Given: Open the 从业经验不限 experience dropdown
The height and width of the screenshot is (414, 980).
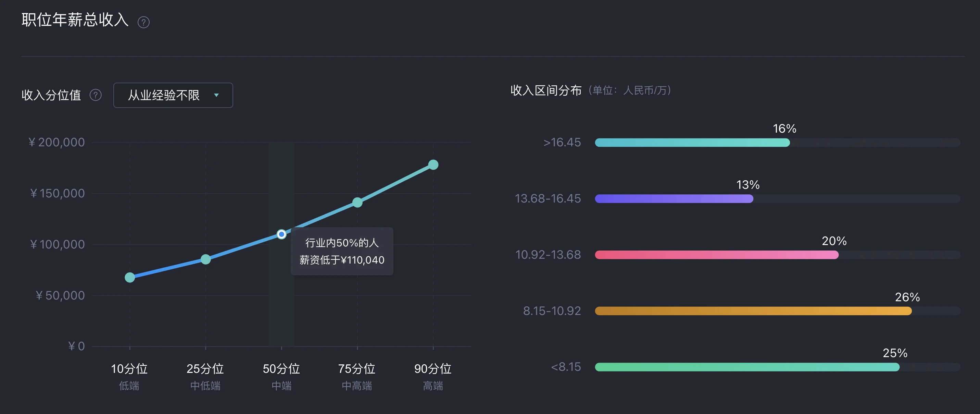Looking at the screenshot, I should tap(173, 95).
